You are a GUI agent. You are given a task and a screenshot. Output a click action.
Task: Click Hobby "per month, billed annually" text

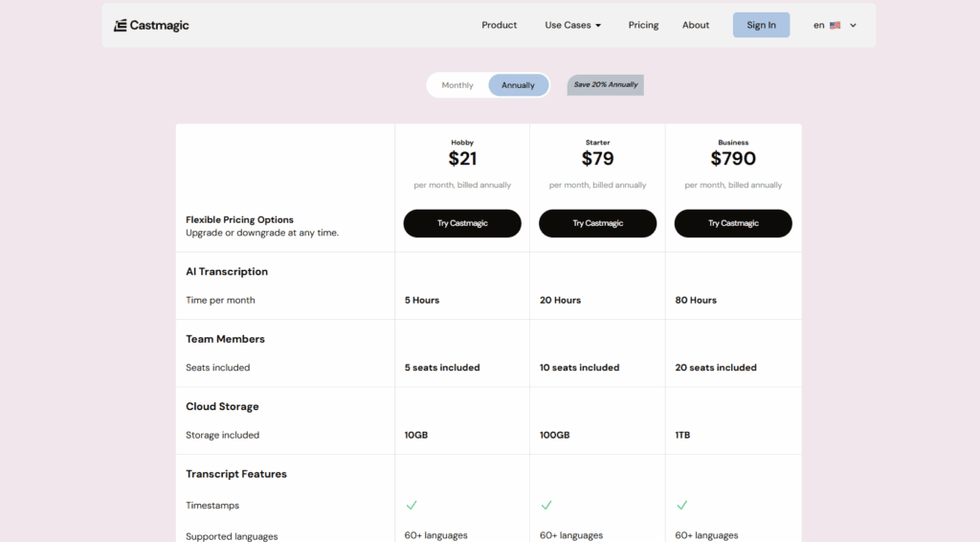point(462,185)
